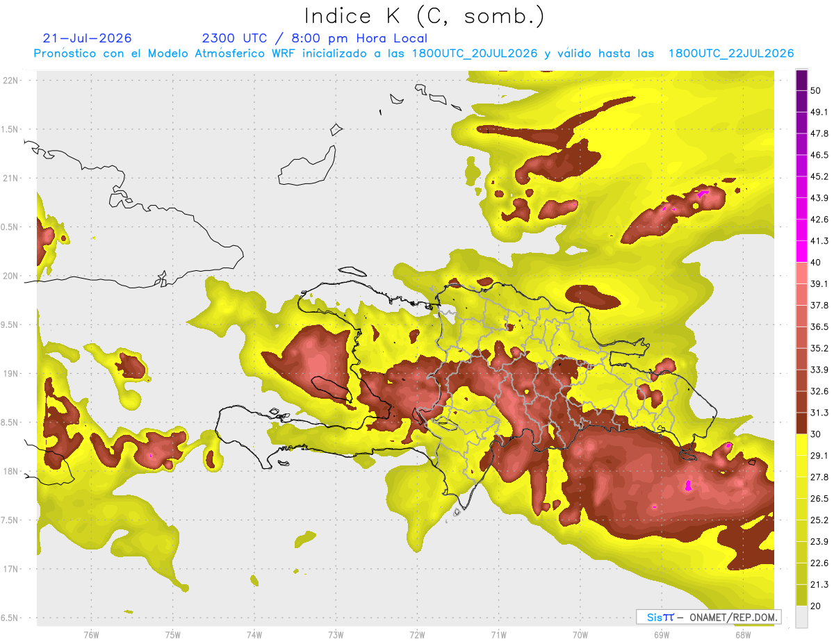Click the colorbar label "29.1"
The width and height of the screenshot is (834, 644).
tap(819, 456)
